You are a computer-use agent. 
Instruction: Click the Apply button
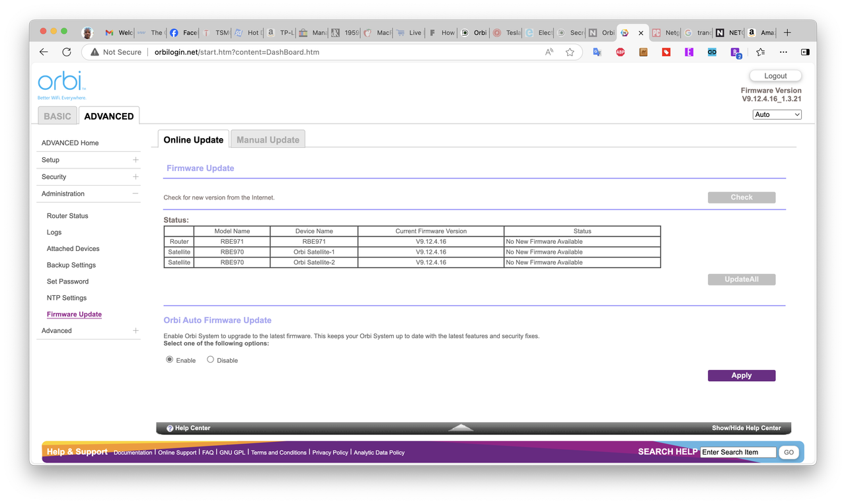pos(742,375)
